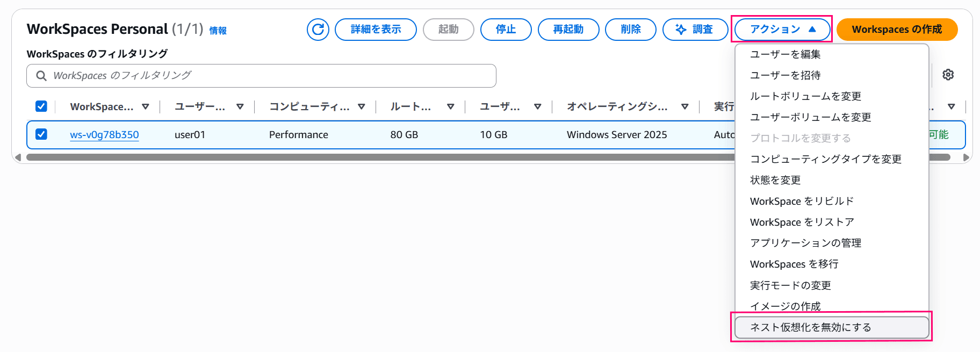980x352 pixels.
Task: Sort by the ルート... volume column arrow
Action: pyautogui.click(x=451, y=107)
